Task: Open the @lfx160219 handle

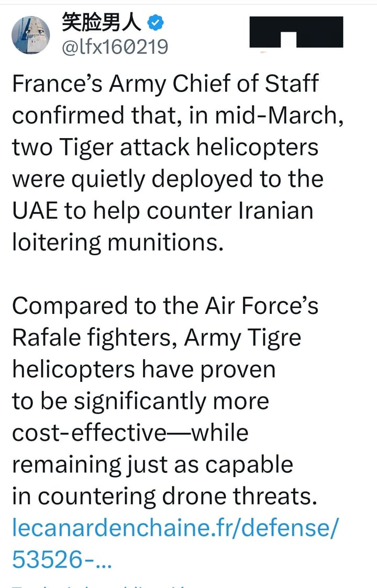Action: [115, 48]
